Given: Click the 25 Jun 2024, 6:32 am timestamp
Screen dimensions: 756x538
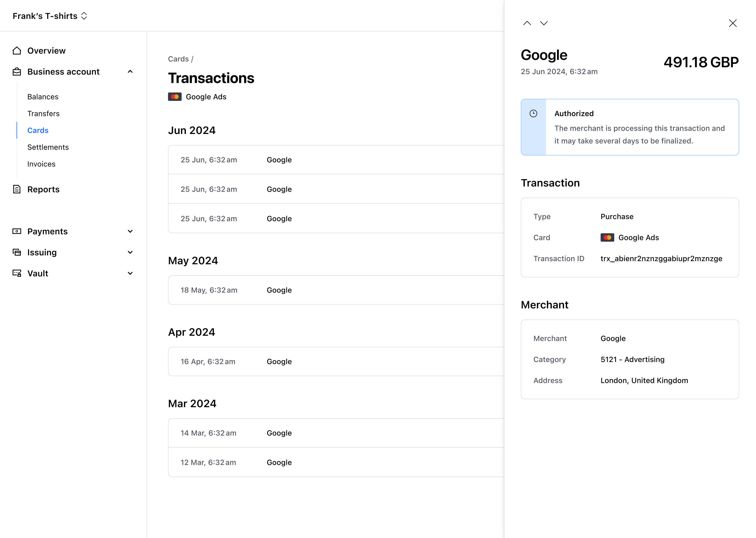Looking at the screenshot, I should (559, 71).
